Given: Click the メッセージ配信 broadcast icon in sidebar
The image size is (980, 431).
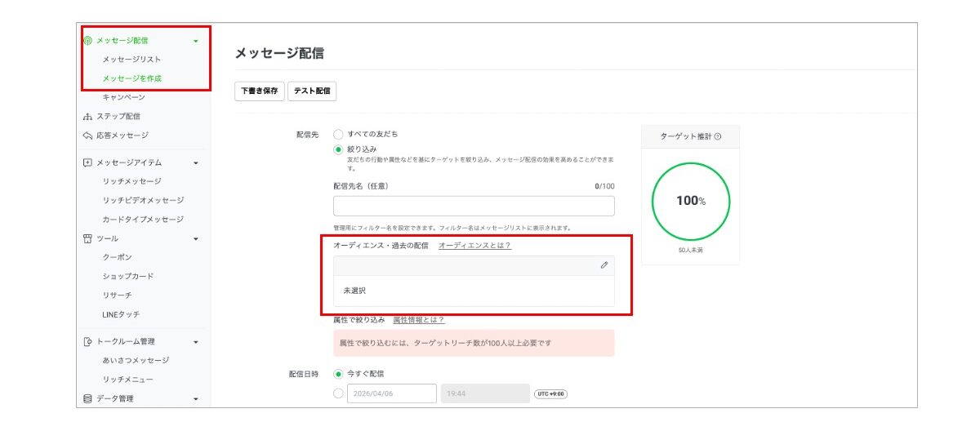Looking at the screenshot, I should pos(88,40).
